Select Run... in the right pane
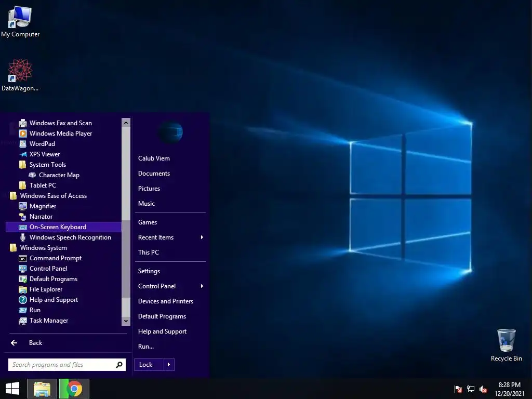 point(146,347)
